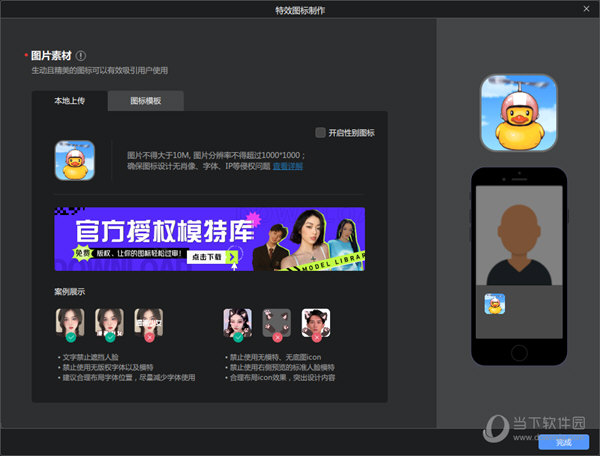Enable the 开启性别图标 checkbox
This screenshot has height=456, width=600.
(x=320, y=133)
